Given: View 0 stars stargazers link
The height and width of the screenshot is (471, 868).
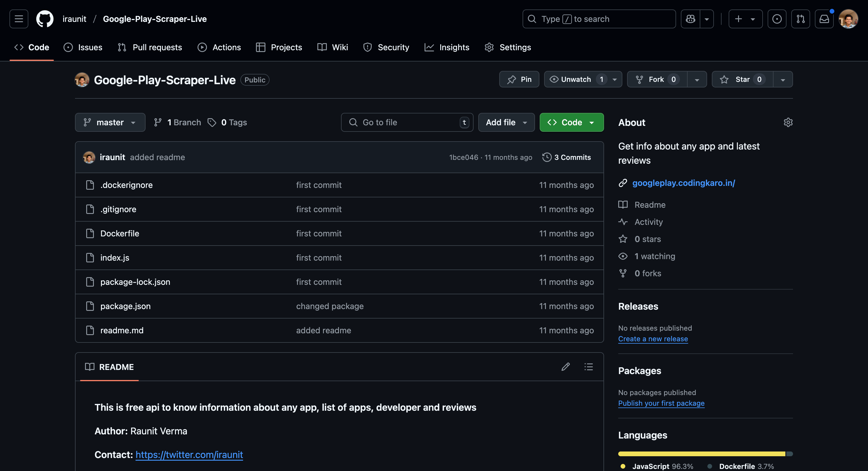Looking at the screenshot, I should coord(639,239).
